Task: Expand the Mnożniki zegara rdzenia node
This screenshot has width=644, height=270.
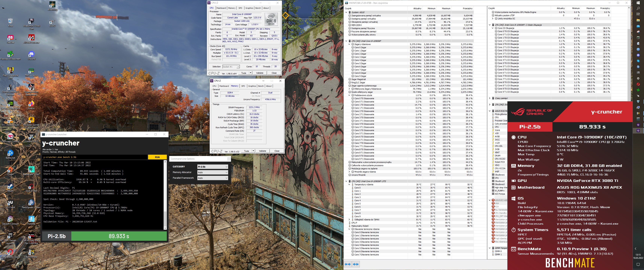Action: 349,172
